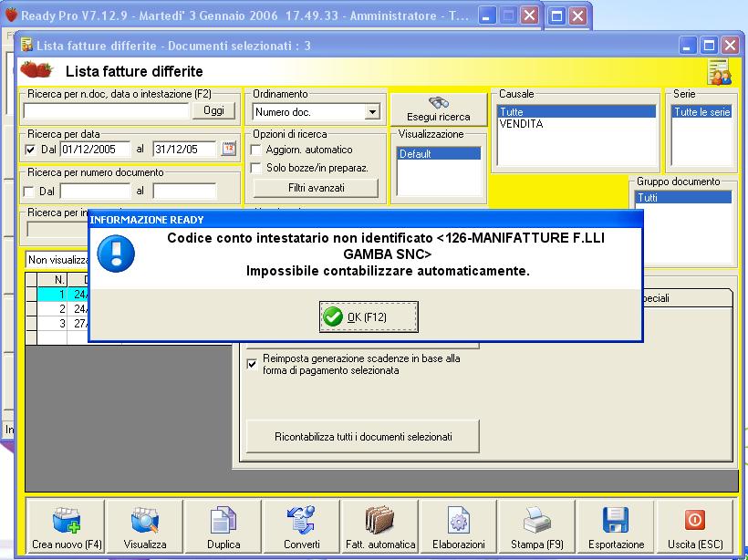This screenshot has height=560, width=748.
Task: Select Tutte in the Causale list
Action: (577, 112)
